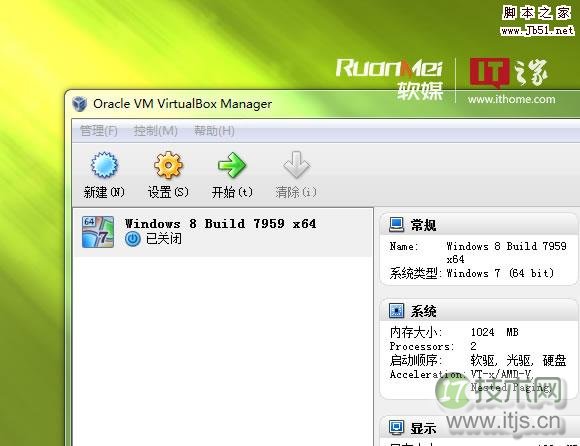The height and width of the screenshot is (446, 580).
Task: Open the 控制(M) menu
Action: click(x=156, y=131)
